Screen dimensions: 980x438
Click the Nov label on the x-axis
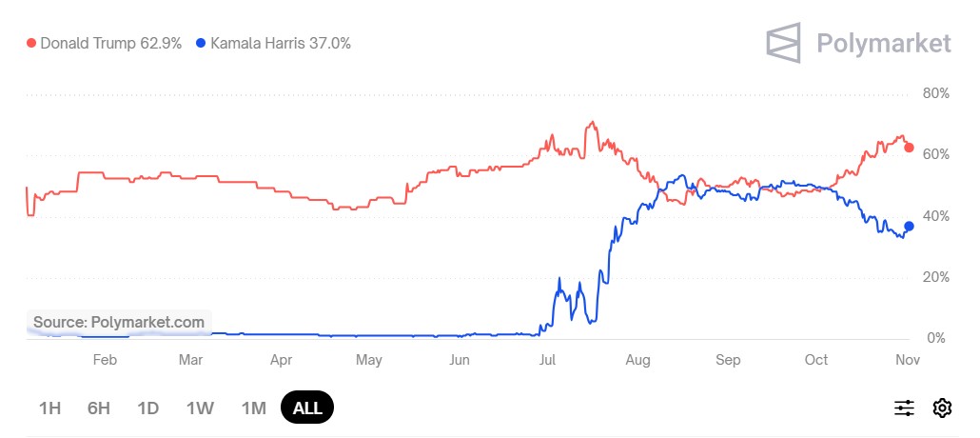(908, 360)
